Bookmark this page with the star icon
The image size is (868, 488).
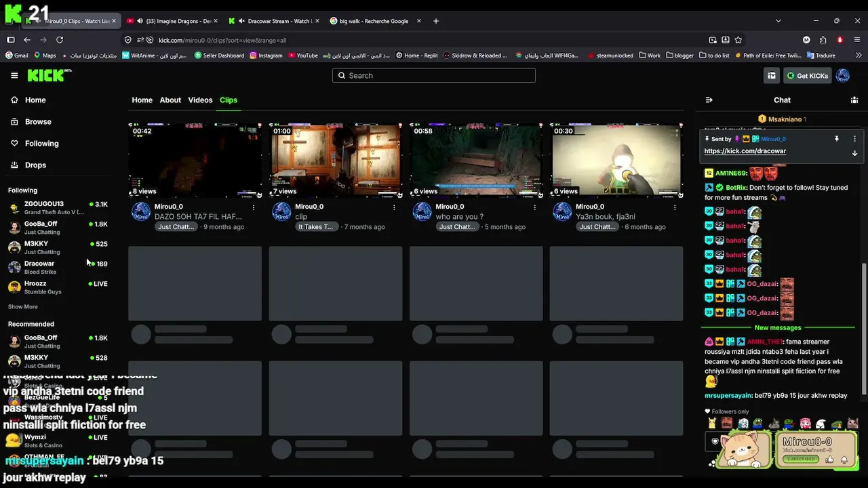pos(738,40)
